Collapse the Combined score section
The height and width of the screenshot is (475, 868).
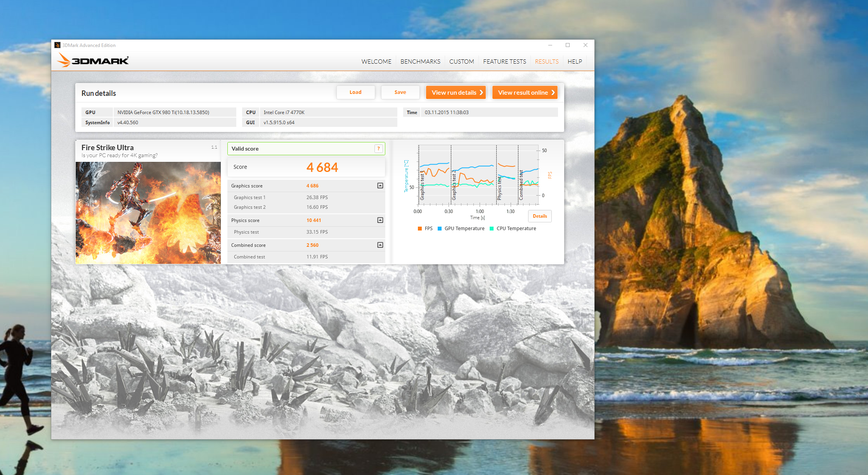(x=380, y=245)
